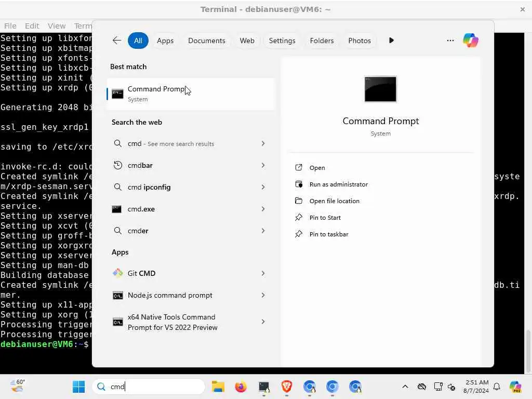Viewport: 532px width, 399px height.
Task: Click the Terminal window vertical scrollbar
Action: [528, 351]
